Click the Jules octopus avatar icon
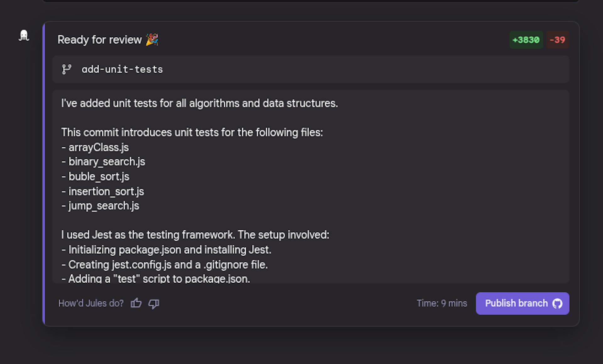 (x=24, y=35)
